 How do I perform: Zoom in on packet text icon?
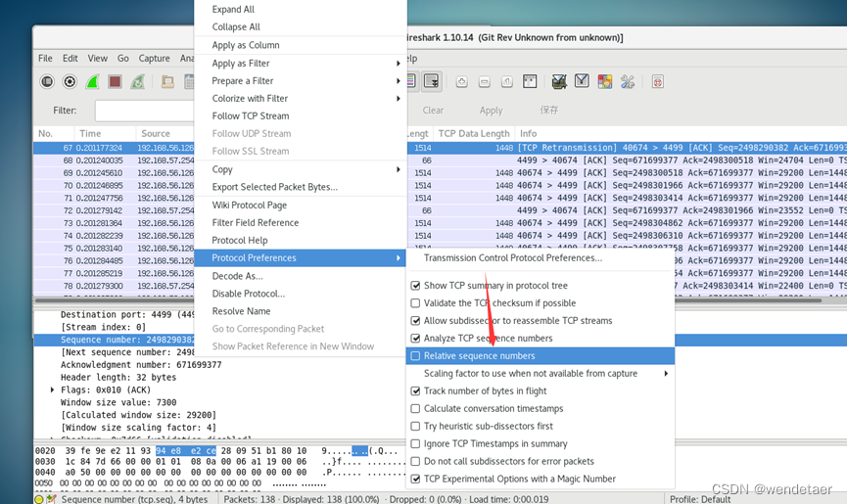coord(462,81)
